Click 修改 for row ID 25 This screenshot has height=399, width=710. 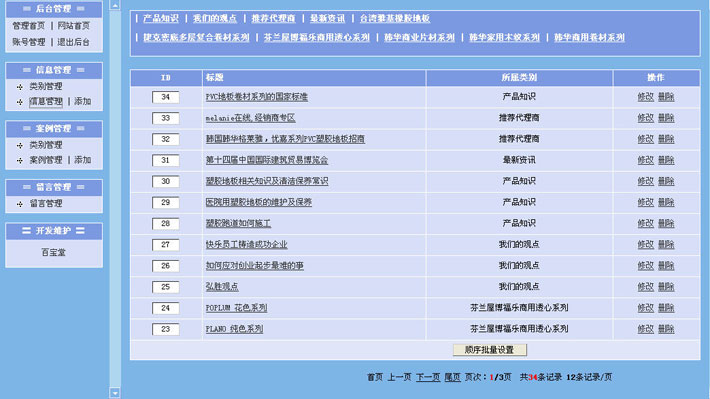coord(646,287)
